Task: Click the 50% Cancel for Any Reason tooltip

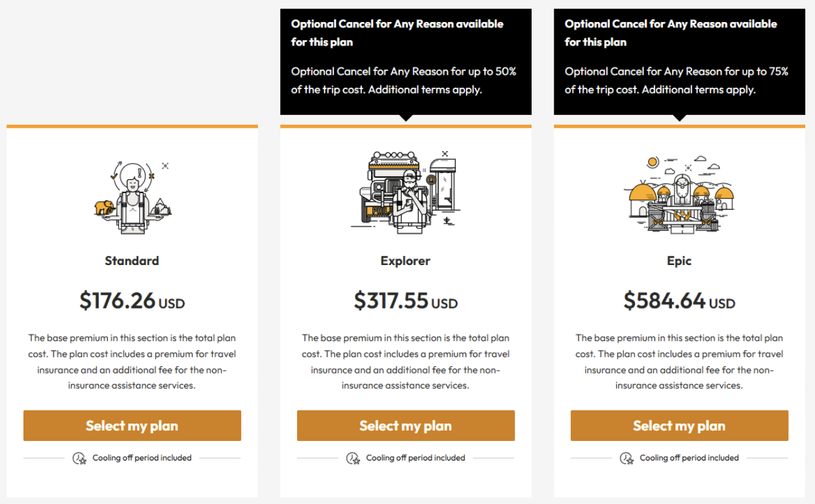Action: (x=406, y=61)
